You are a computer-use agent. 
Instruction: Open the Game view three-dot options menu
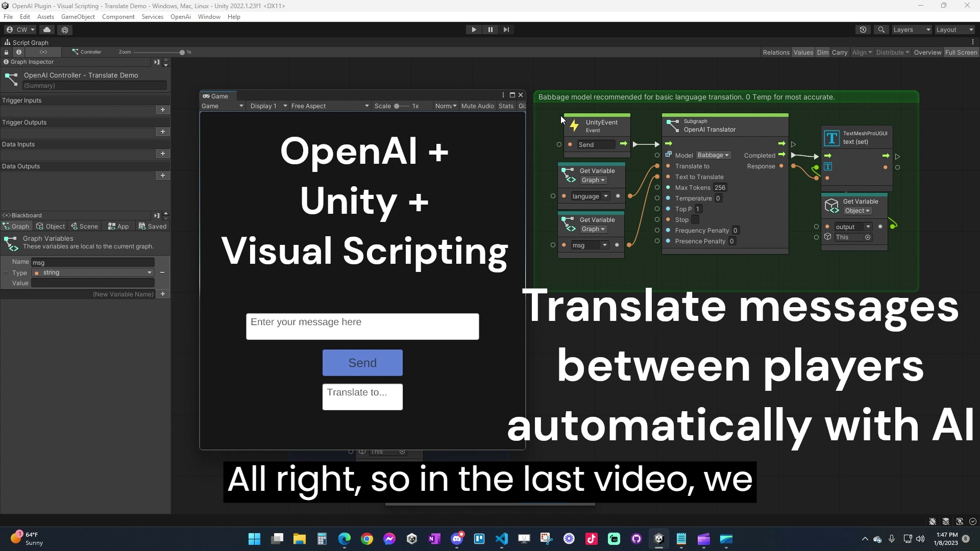503,95
